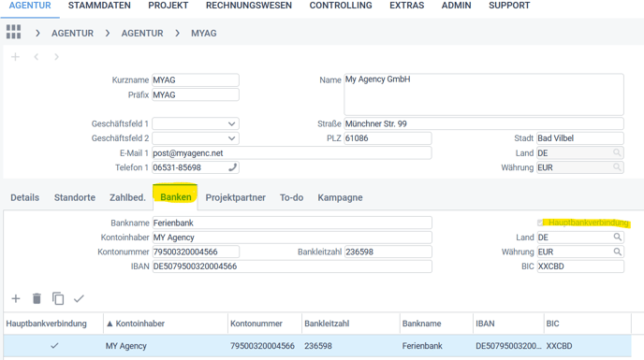Click the first breadcrumb chevron after the grid icon
Viewport: 644px width, 360px height.
pyautogui.click(x=37, y=33)
